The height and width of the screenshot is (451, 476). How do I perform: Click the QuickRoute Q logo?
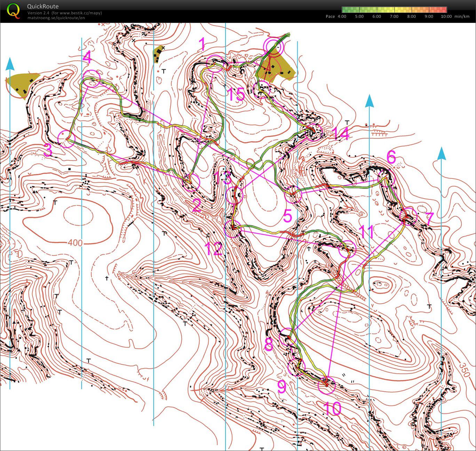[x=14, y=10]
